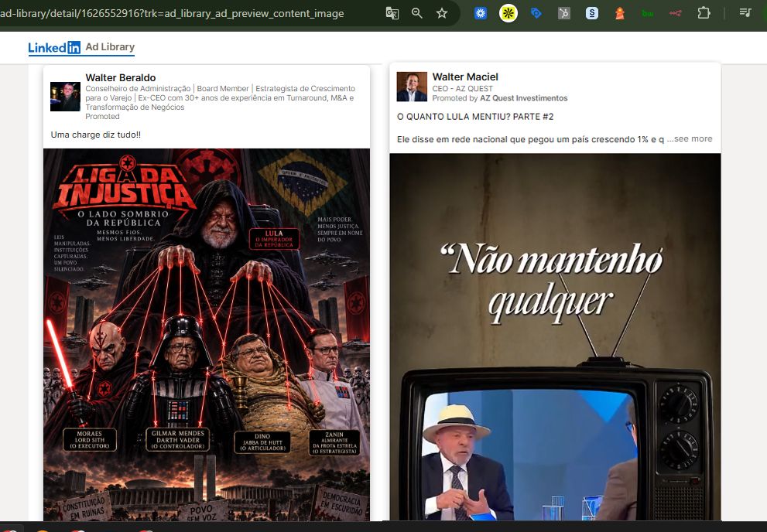This screenshot has width=767, height=532.
Task: Open the Google Translate page icon
Action: [392, 13]
